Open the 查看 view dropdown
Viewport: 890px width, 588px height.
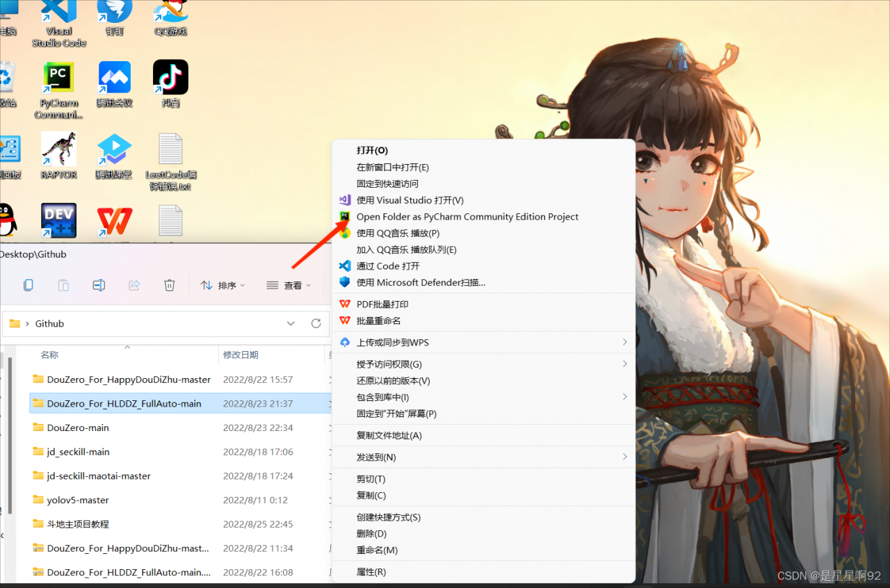point(289,285)
